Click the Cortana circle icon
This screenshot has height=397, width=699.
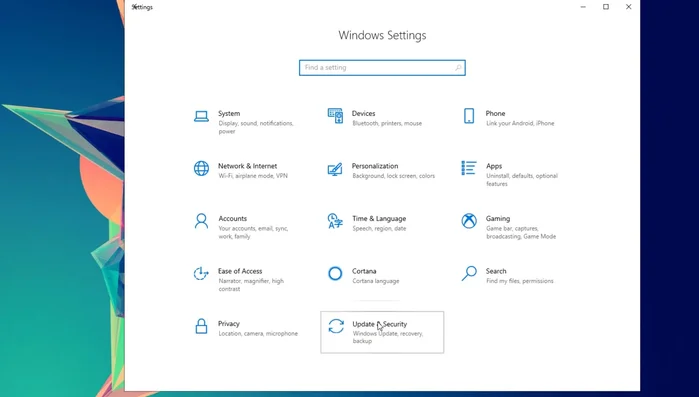click(335, 274)
